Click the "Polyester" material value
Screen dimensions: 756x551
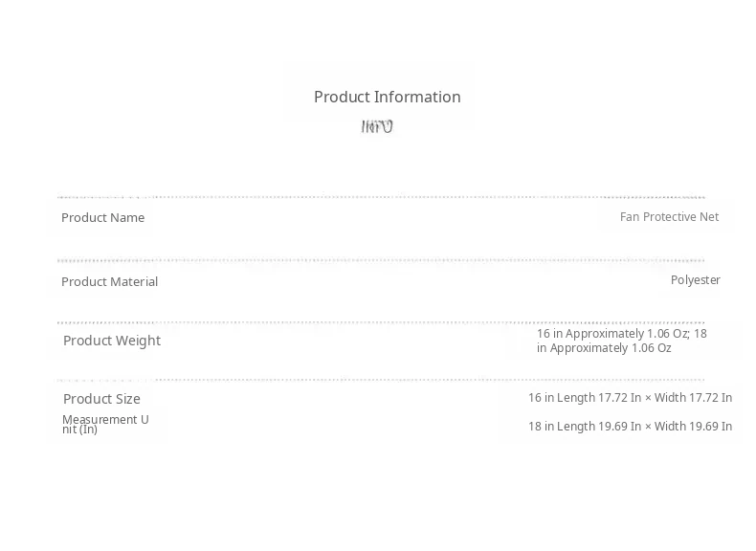point(695,280)
